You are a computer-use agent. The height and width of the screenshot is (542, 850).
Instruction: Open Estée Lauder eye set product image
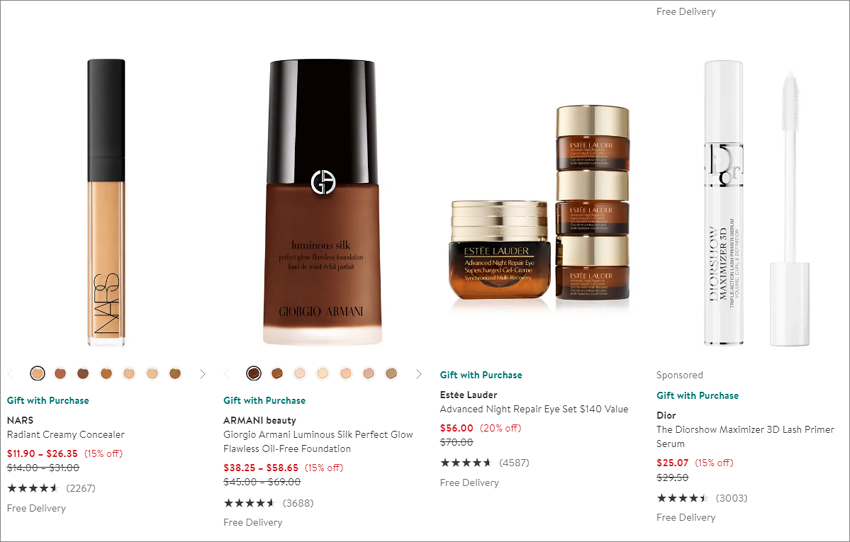pos(540,203)
